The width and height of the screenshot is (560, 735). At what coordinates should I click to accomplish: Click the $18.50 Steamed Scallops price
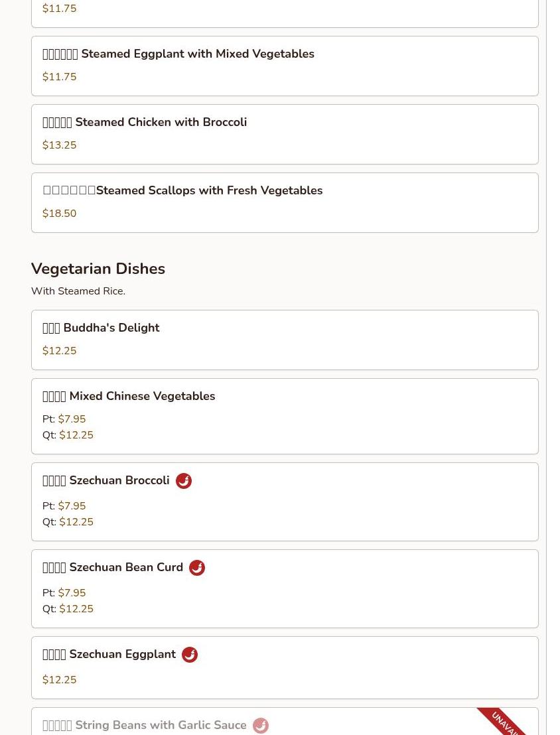coord(60,214)
